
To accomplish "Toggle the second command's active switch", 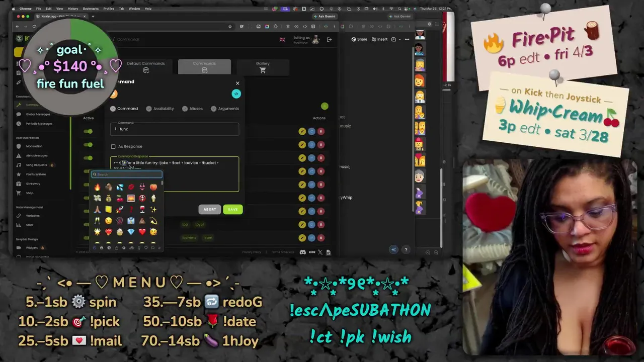I will (88, 145).
